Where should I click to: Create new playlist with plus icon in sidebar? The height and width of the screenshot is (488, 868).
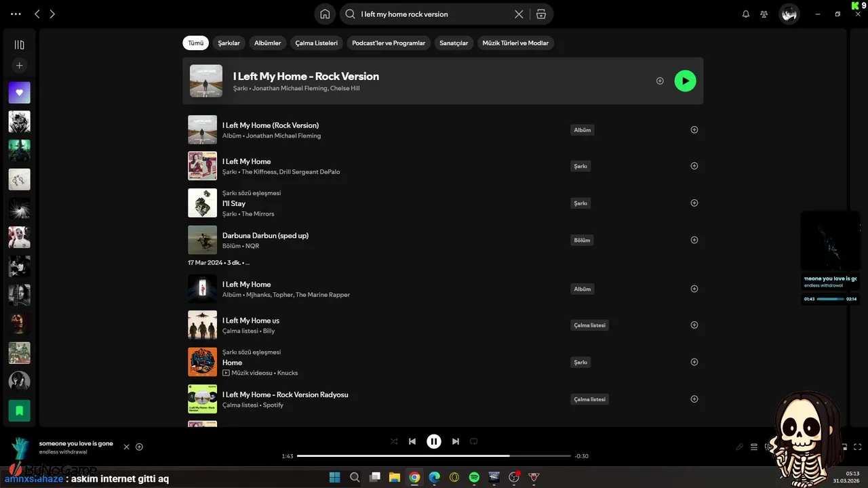pos(19,66)
